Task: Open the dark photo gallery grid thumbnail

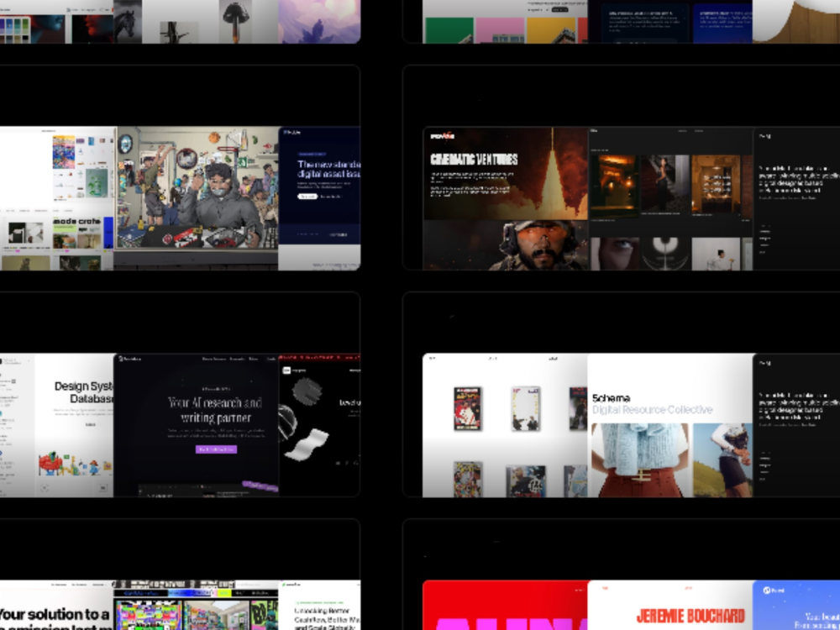Action: click(670, 198)
